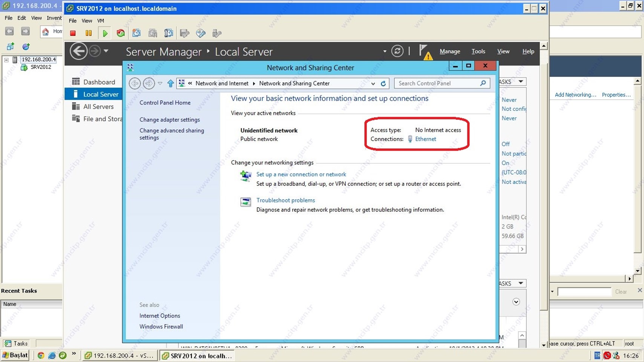
Task: Click the green round quick launch icon
Action: [x=63, y=355]
